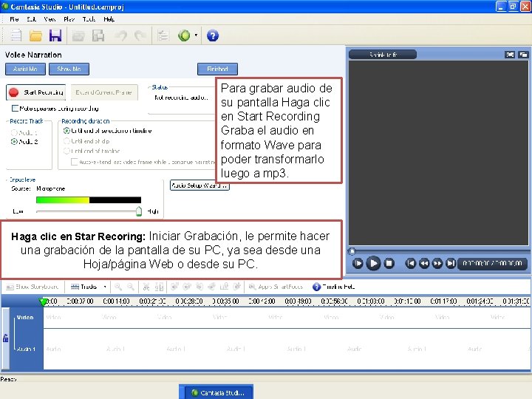The image size is (532, 399).
Task: Click the Assist Me button
Action: [25, 69]
